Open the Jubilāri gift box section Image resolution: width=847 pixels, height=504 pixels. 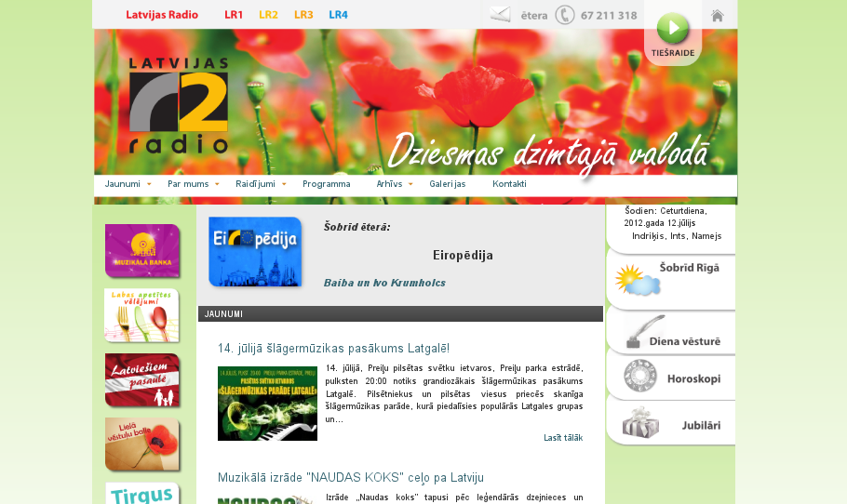(670, 423)
